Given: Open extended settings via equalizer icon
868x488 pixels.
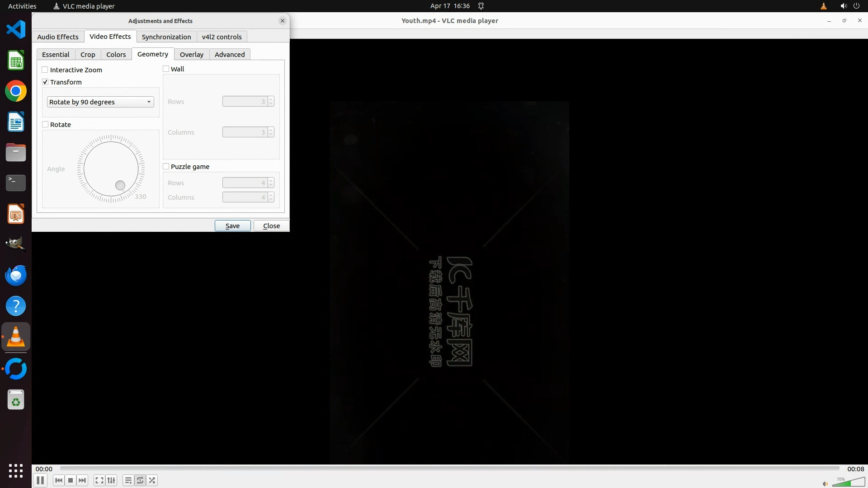Looking at the screenshot, I should [111, 480].
